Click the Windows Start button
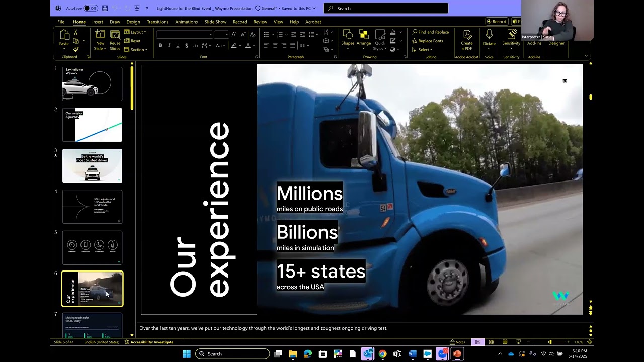Screen dimensions: 644x362 pos(187,354)
